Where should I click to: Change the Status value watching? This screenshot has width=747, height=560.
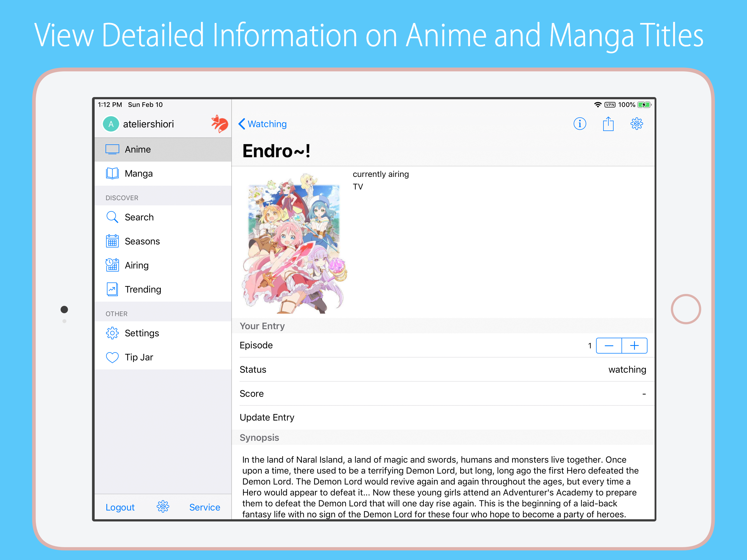(x=627, y=369)
